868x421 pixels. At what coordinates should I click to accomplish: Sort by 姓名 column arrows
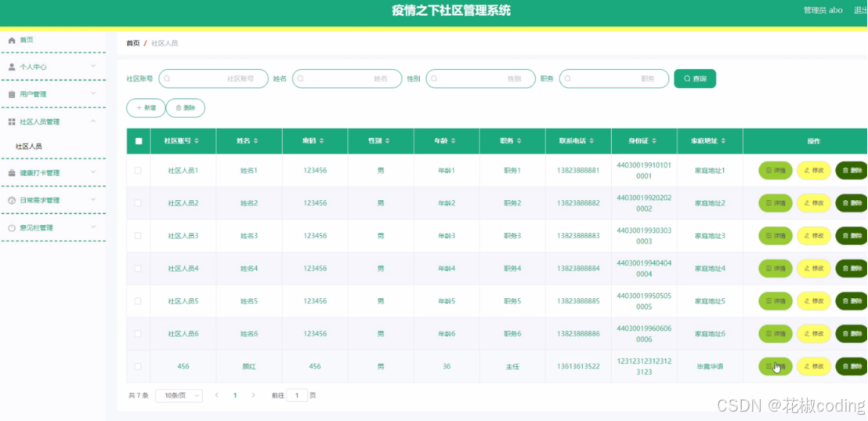click(x=255, y=141)
